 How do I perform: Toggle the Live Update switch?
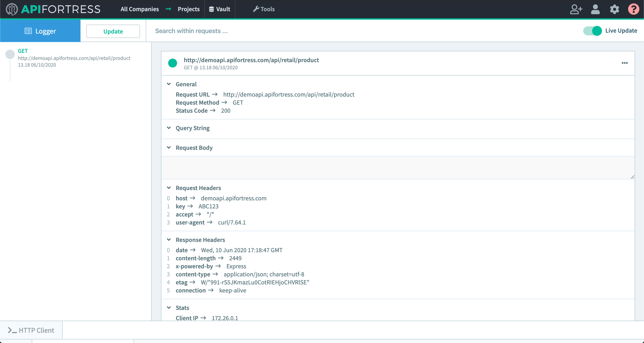(593, 31)
